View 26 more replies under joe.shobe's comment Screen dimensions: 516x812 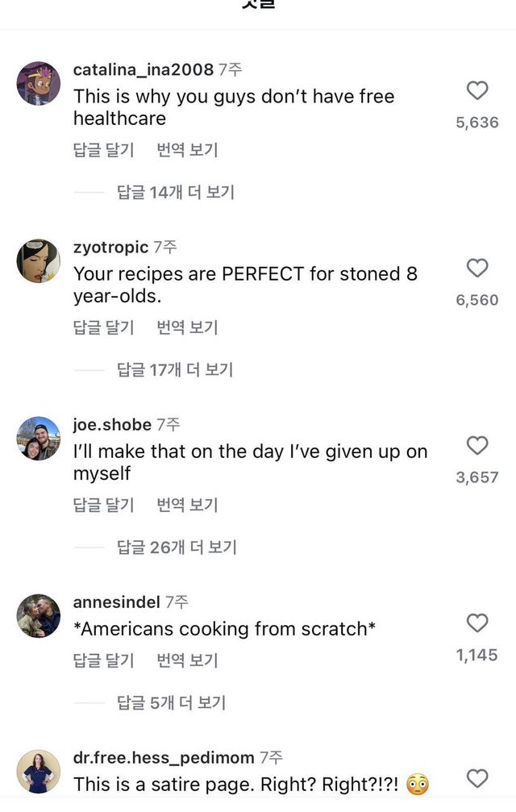177,547
